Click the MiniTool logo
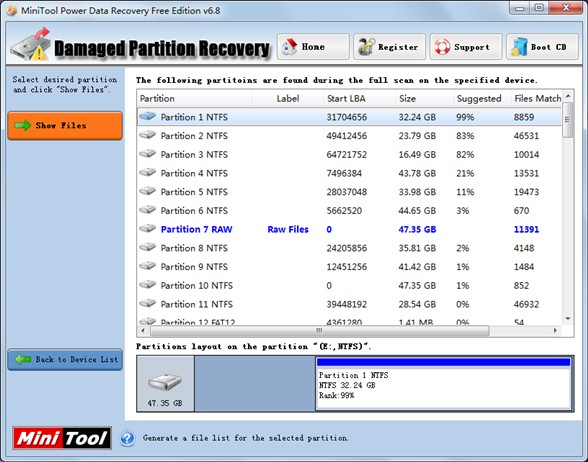The height and width of the screenshot is (462, 588). click(62, 438)
